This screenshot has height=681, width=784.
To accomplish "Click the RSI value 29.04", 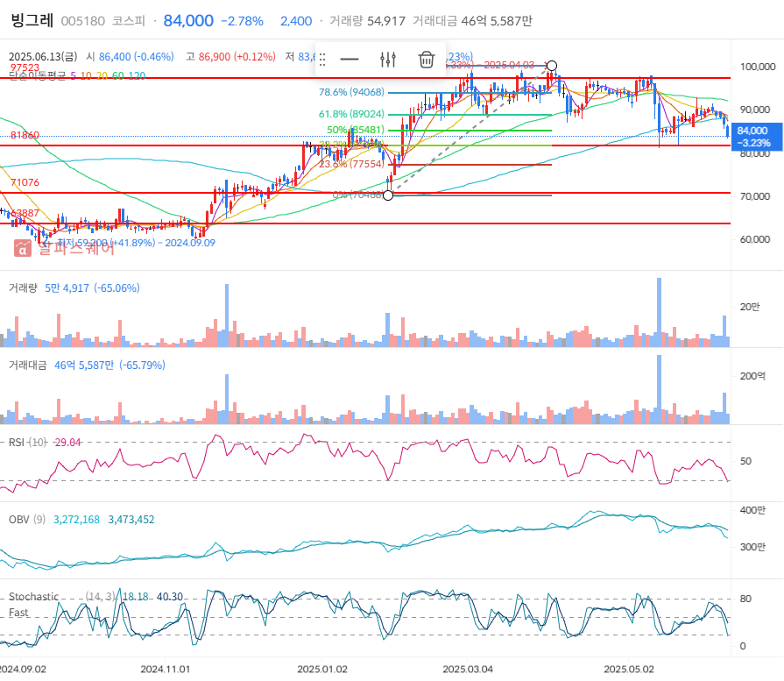I will coord(67,443).
